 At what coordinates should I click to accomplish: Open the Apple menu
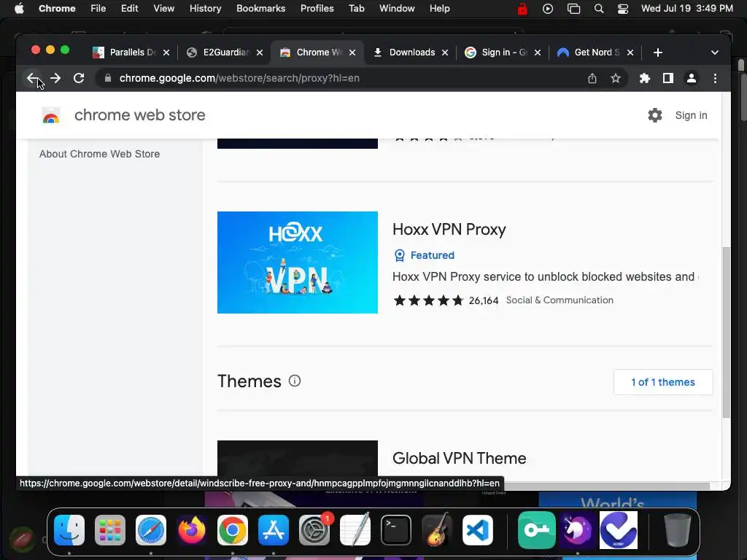tap(19, 9)
